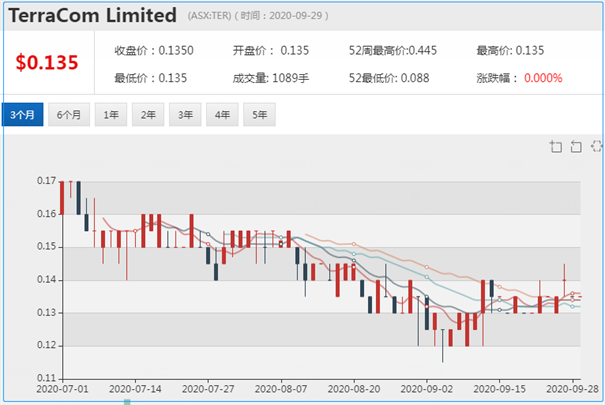The height and width of the screenshot is (405, 605).
Task: Click the red 0.000% change percentage
Action: click(x=543, y=78)
